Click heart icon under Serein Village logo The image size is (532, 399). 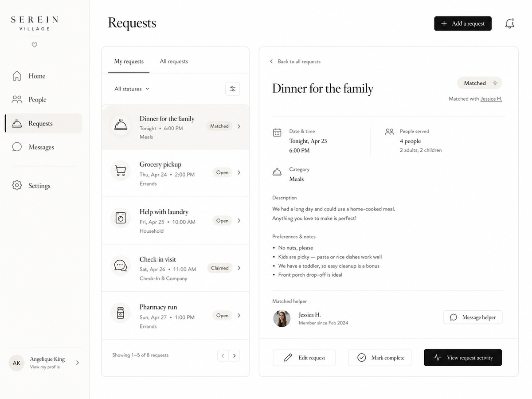tap(35, 45)
